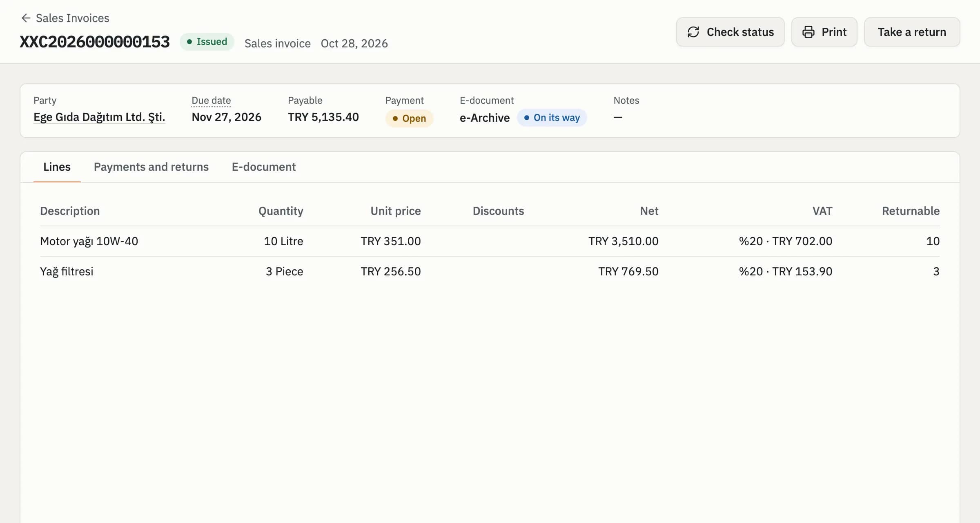Click the Returnable column header
980x523 pixels.
point(911,211)
